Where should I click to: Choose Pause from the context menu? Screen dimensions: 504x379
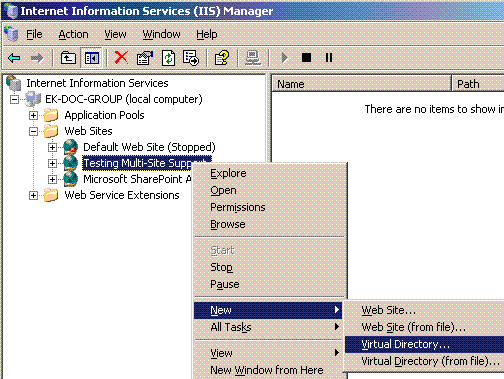tap(268, 284)
